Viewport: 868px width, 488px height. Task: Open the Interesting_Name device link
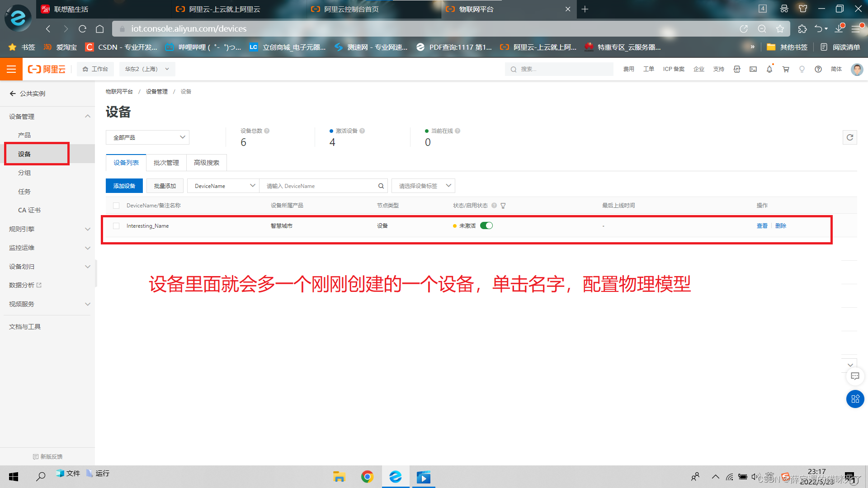[x=148, y=226]
